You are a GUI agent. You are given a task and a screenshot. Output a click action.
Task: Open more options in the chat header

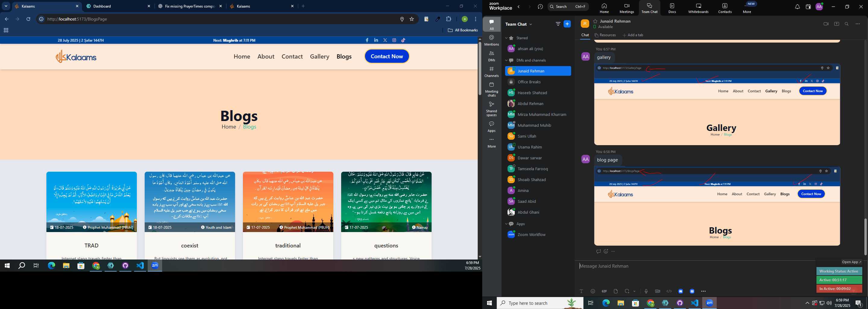[x=857, y=24]
